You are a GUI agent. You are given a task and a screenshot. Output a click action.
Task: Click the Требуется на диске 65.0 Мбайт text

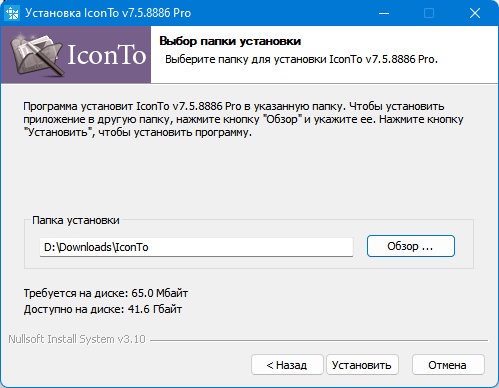(106, 293)
